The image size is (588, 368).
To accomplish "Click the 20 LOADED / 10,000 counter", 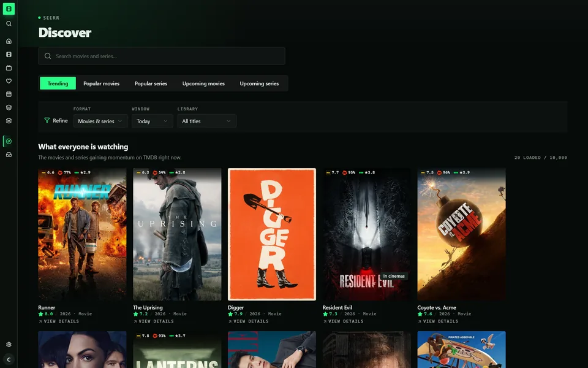I will 540,158.
